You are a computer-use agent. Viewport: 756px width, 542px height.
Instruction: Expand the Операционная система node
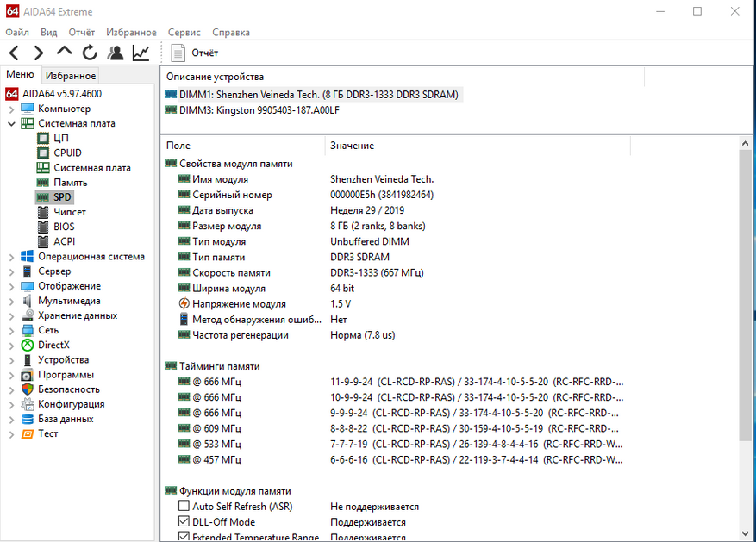point(11,258)
